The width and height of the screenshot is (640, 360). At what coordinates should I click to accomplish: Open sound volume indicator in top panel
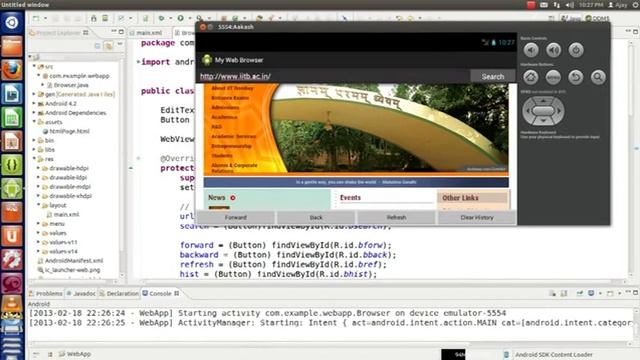570,5
